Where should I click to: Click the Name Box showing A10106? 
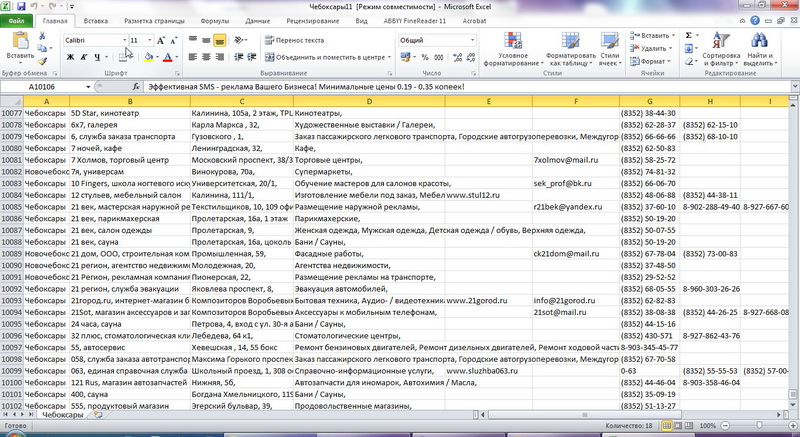point(42,87)
